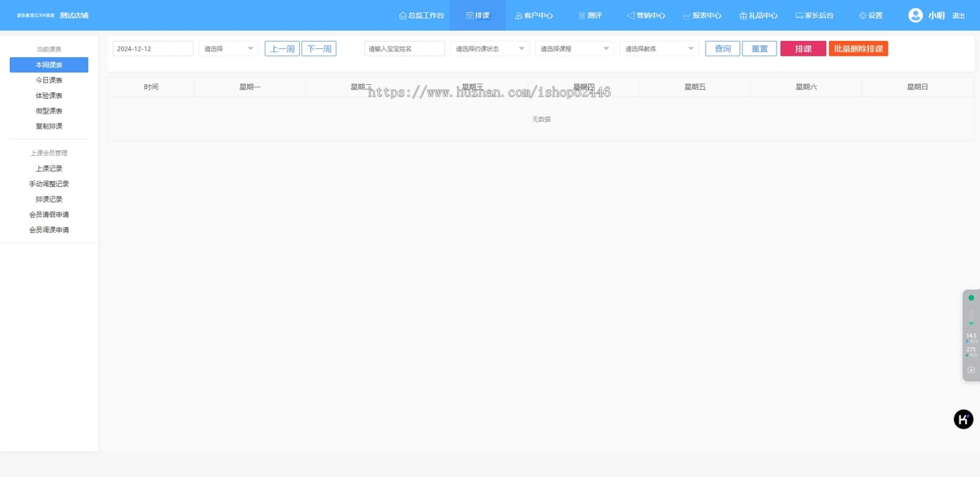Click the 查询 search button

click(723, 49)
